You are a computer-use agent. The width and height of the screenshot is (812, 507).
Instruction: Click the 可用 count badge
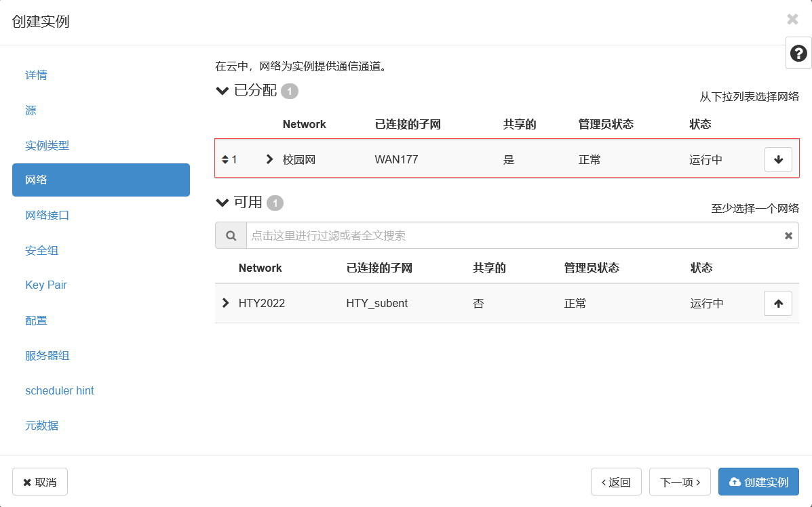(275, 203)
